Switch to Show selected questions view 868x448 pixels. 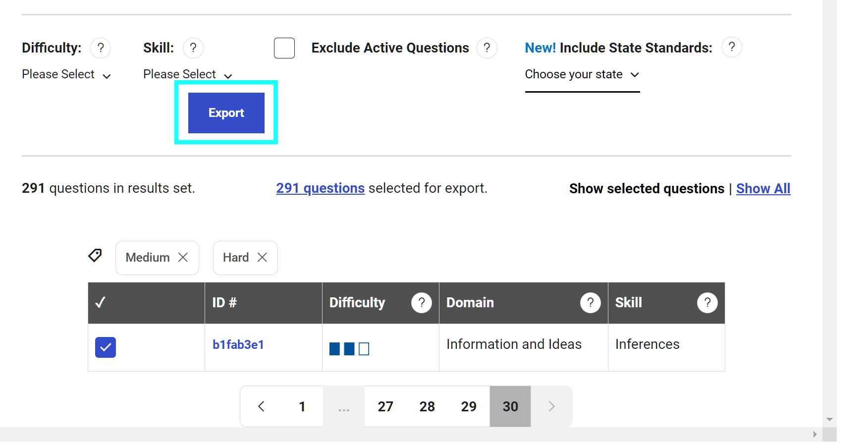click(647, 188)
